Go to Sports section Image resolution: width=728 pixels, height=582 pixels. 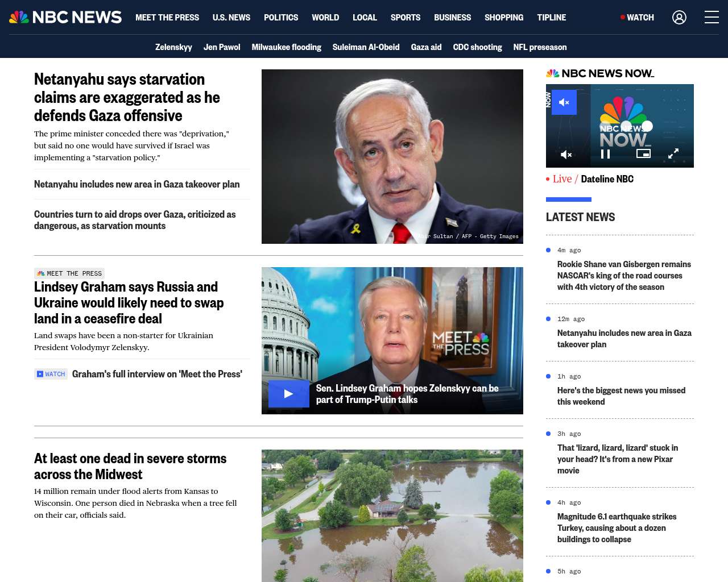tap(406, 18)
